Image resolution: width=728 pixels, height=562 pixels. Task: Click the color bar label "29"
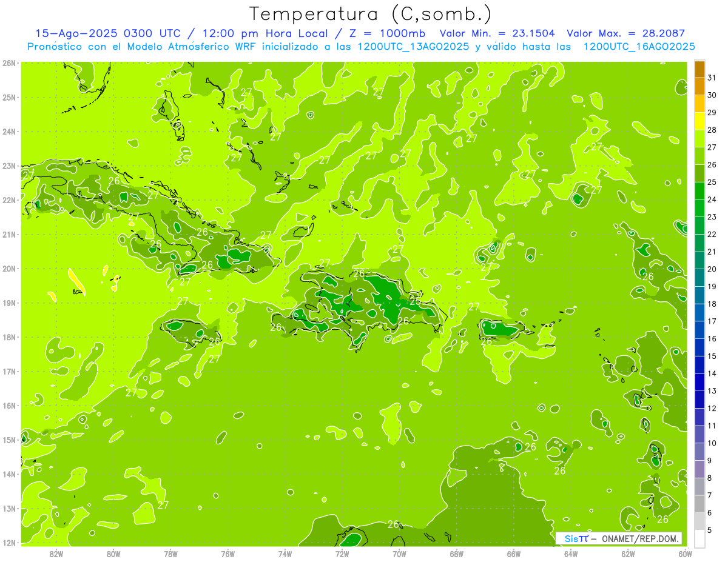pyautogui.click(x=712, y=113)
